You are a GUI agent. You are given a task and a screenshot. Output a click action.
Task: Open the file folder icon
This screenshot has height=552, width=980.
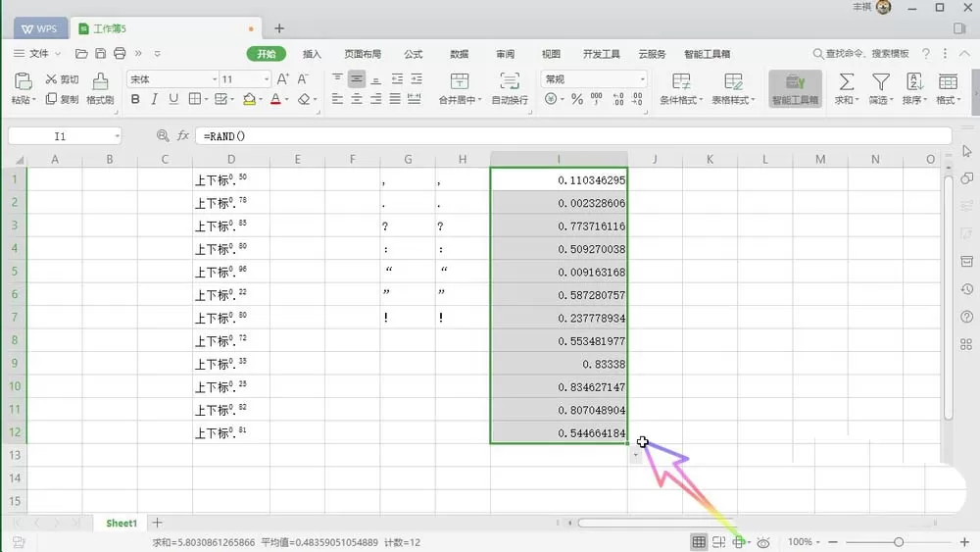click(81, 54)
